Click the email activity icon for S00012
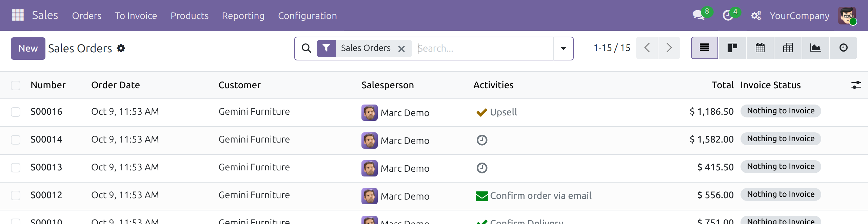The height and width of the screenshot is (224, 868). pos(482,196)
